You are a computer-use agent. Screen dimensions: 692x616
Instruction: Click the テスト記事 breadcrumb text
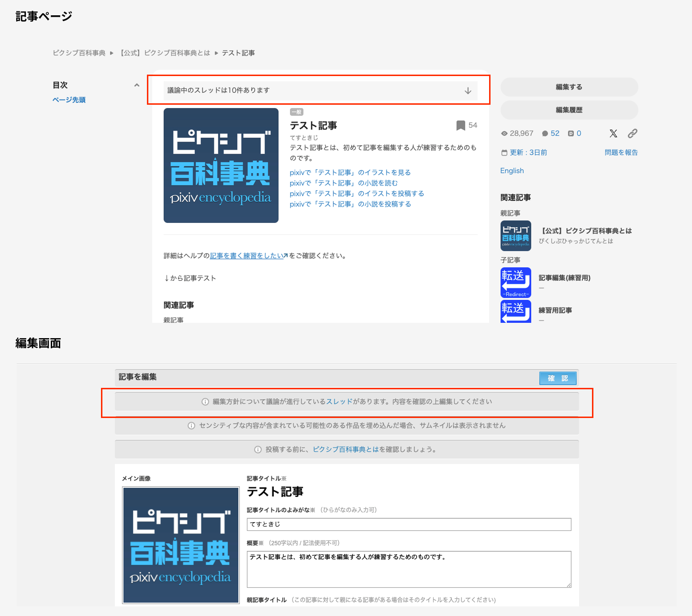pos(238,53)
